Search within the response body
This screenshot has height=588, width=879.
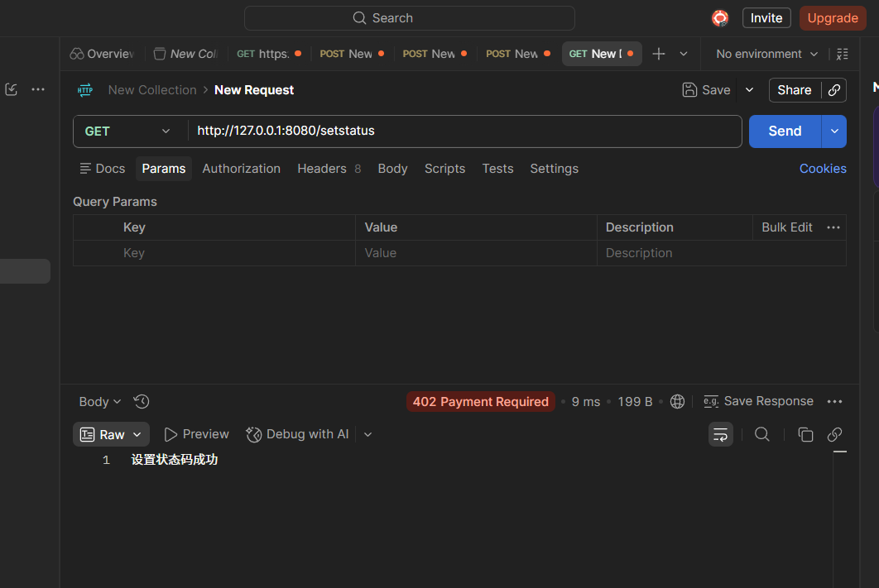pyautogui.click(x=761, y=434)
